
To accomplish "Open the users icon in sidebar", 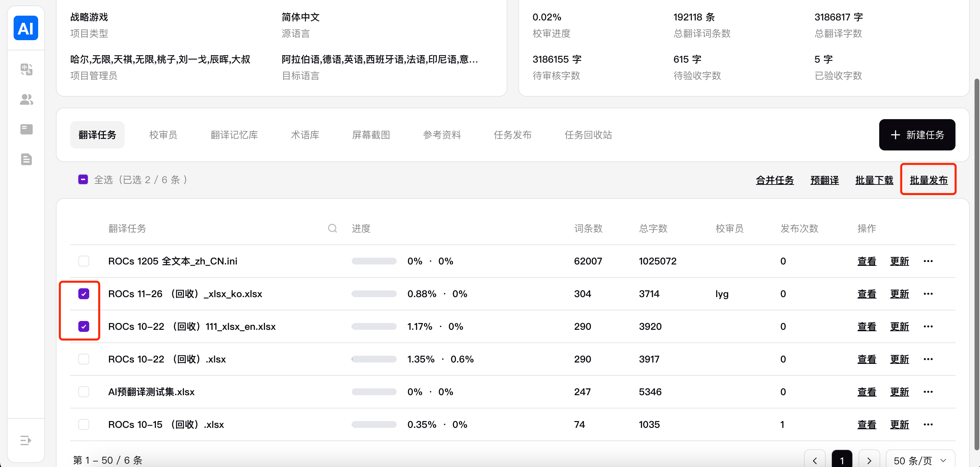I will [x=26, y=100].
